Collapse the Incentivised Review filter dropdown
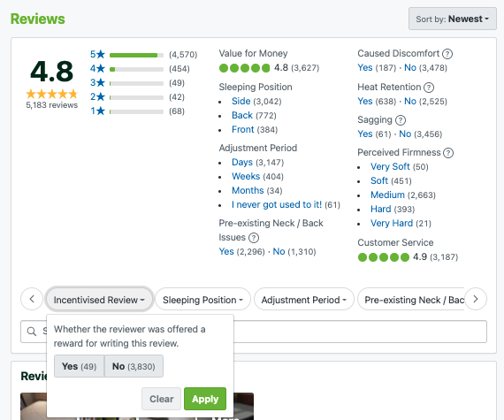504x420 pixels. click(x=99, y=300)
